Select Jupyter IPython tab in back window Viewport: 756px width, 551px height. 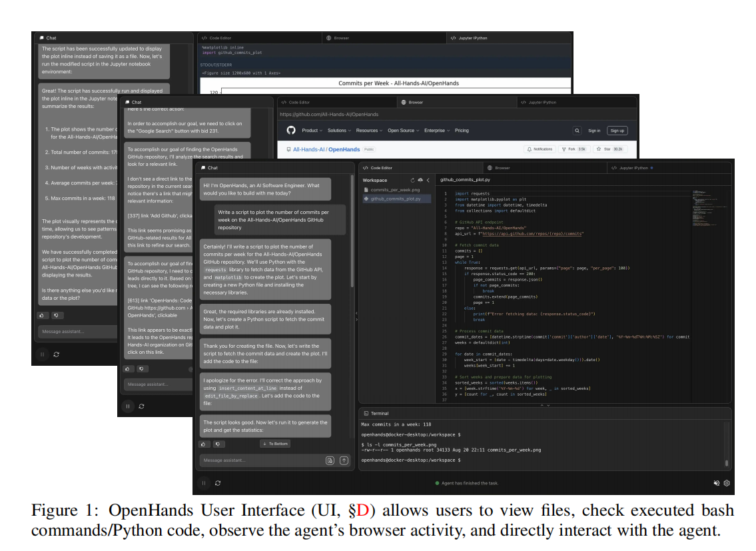pos(469,37)
